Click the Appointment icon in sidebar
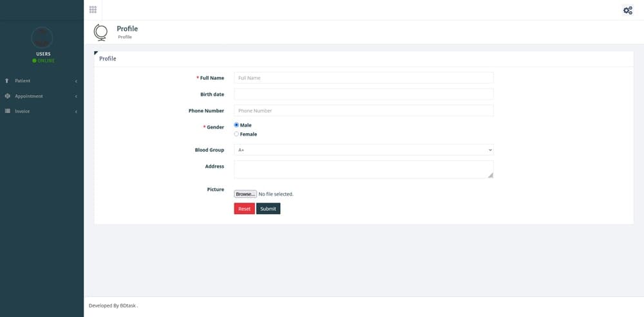The height and width of the screenshot is (317, 644). [x=7, y=96]
